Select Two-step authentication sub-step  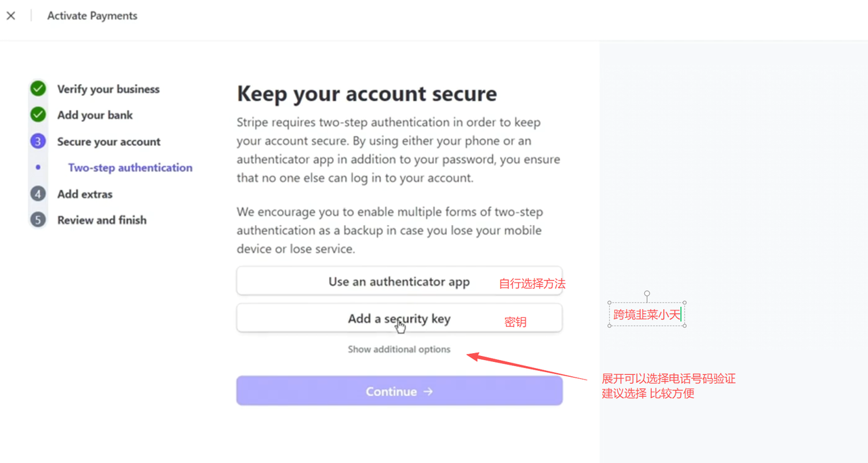[130, 167]
